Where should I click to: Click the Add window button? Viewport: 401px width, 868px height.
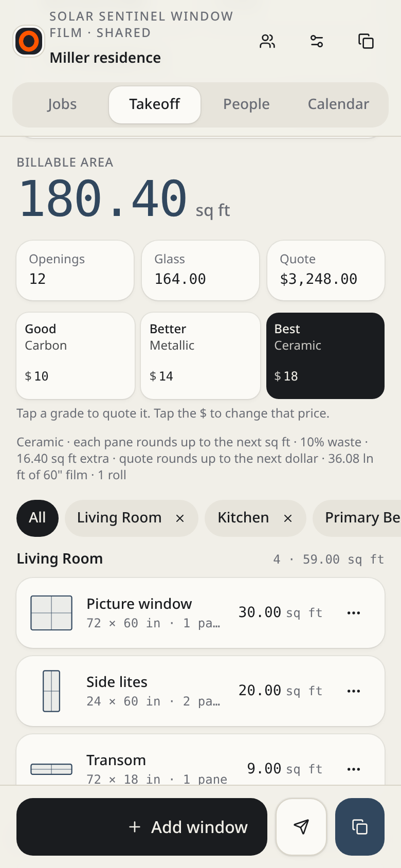click(142, 827)
